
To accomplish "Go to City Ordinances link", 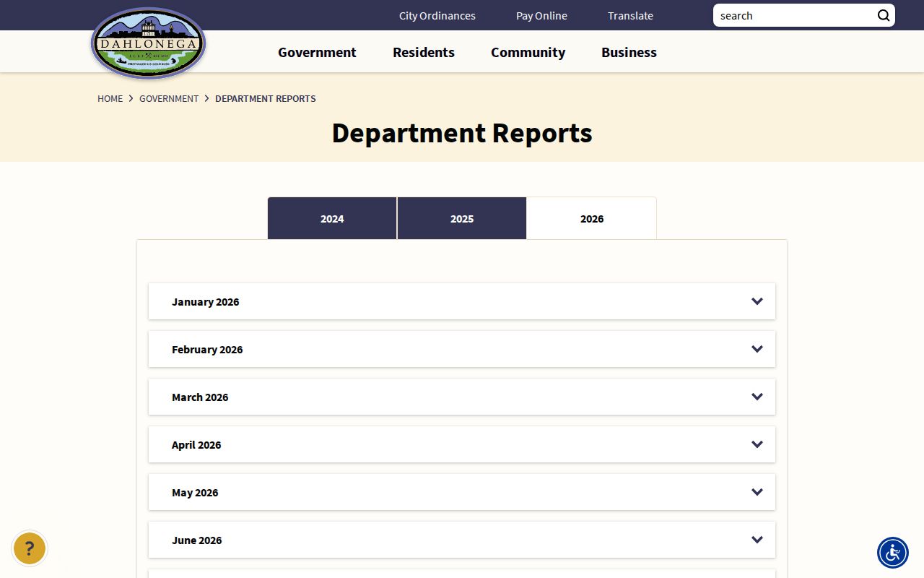I will click(437, 15).
